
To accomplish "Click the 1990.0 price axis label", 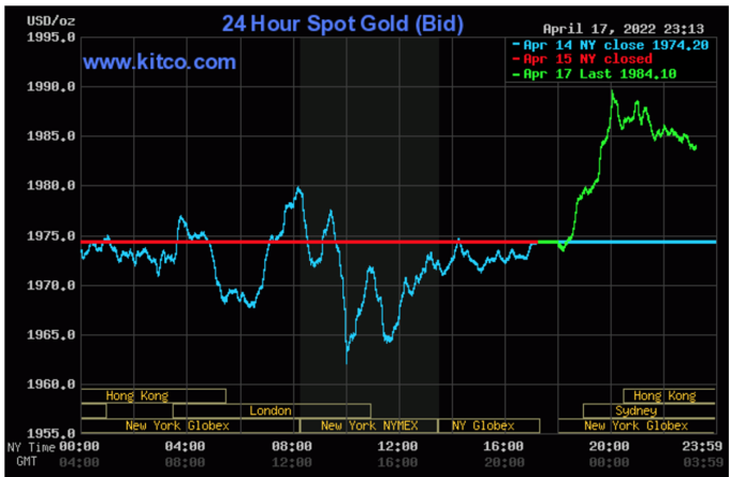I will click(x=51, y=87).
